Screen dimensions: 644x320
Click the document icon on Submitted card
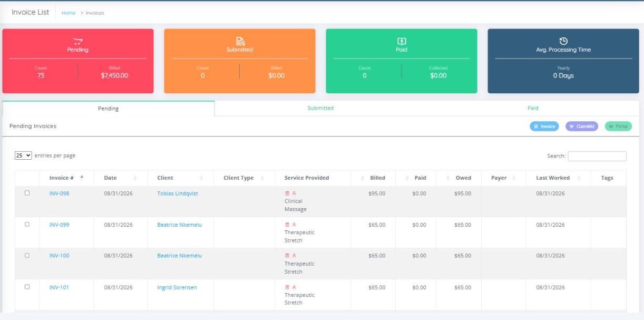click(x=240, y=41)
